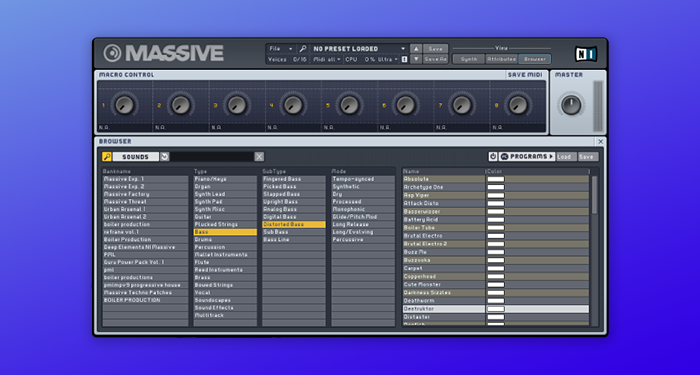Click color swatch for Destruktor preset
The width and height of the screenshot is (700, 375).
tap(496, 309)
